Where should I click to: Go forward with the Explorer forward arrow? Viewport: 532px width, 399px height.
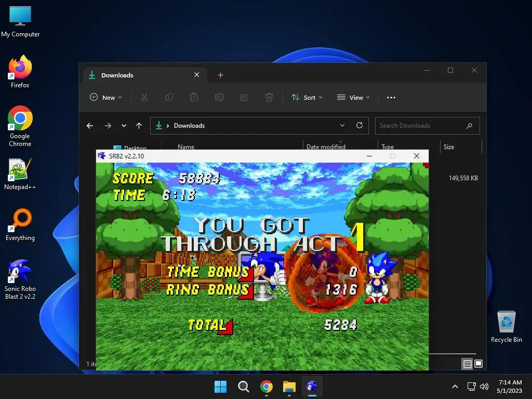click(108, 126)
